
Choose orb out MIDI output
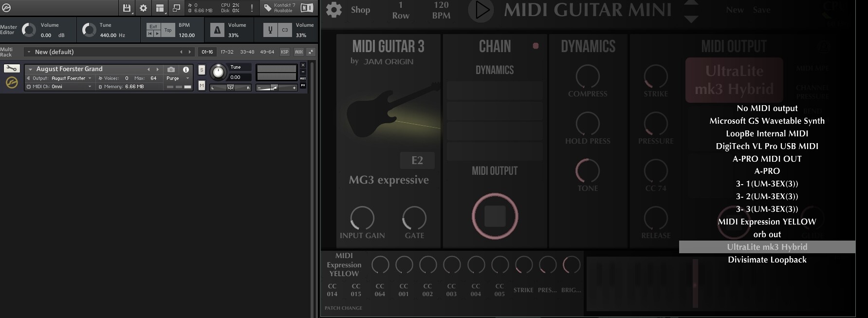[x=767, y=234]
